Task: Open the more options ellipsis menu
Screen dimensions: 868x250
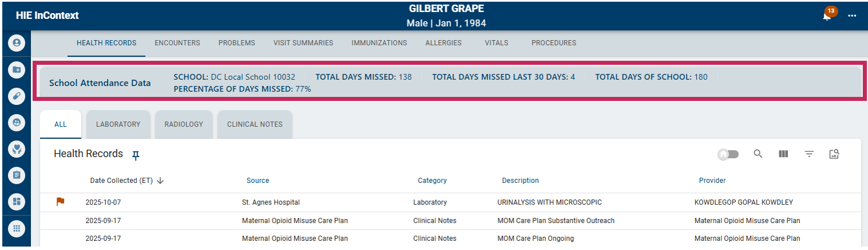Action: (852, 15)
